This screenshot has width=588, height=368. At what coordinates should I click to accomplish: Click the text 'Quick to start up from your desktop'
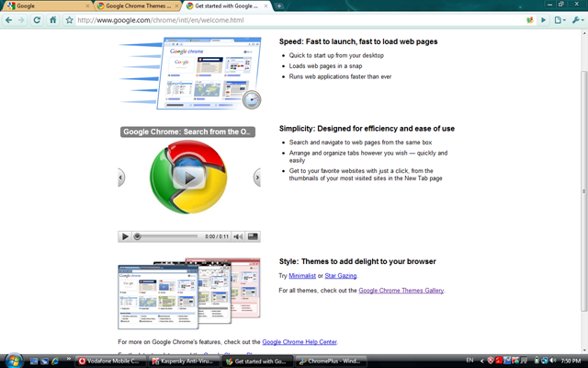tap(336, 55)
